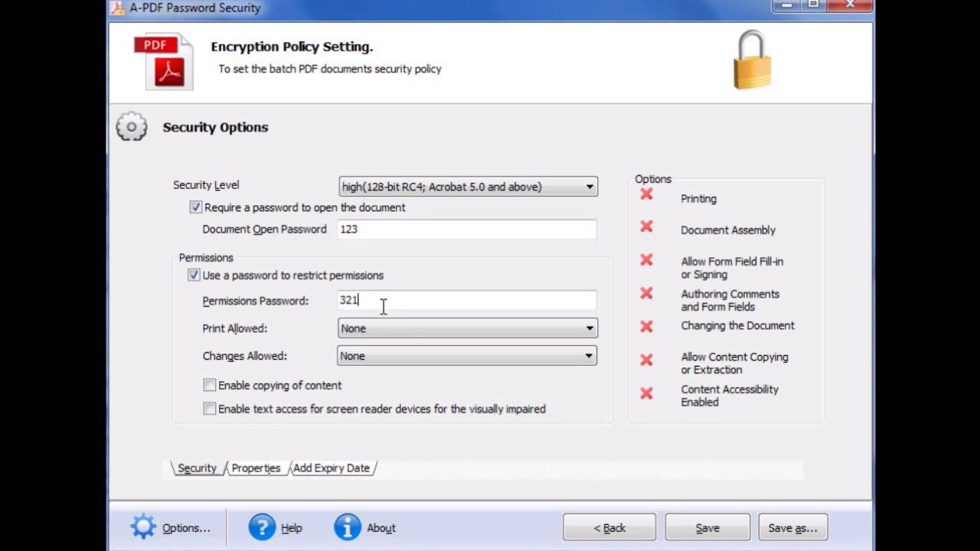Screen dimensions: 980x551
Task: Click the Changes Allowed label
Action: click(244, 356)
